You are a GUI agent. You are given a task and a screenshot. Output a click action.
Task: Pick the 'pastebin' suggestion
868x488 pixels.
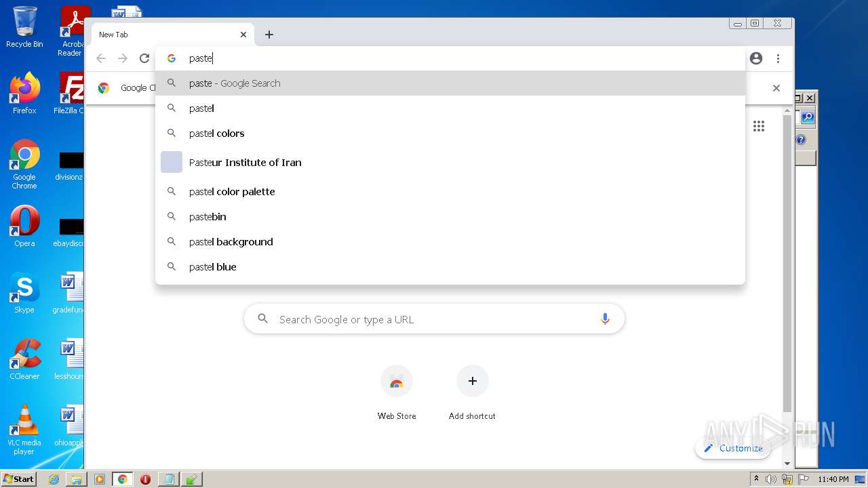(x=450, y=217)
